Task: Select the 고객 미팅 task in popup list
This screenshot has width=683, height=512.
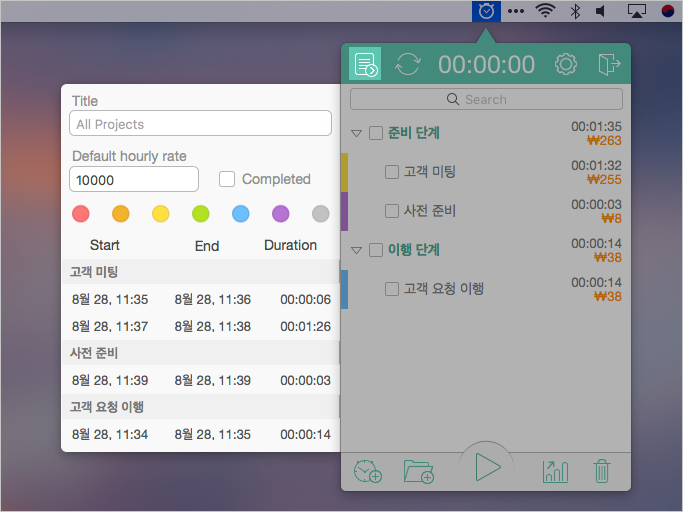Action: 429,172
